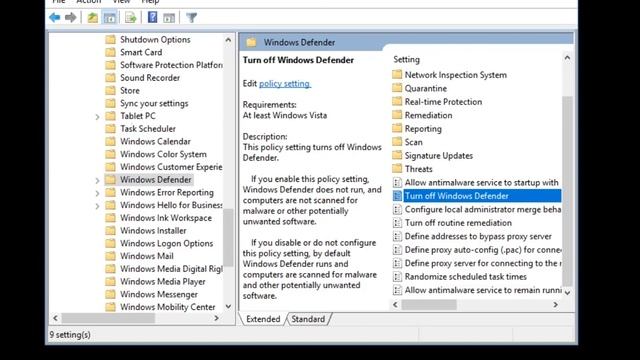Click the Forward arrow toolbar icon
The image size is (640, 360).
pos(71,18)
